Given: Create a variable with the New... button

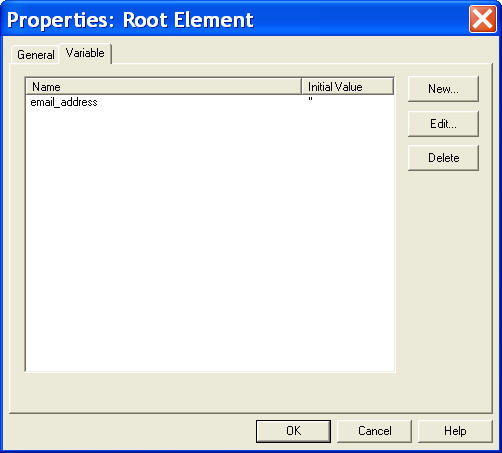Looking at the screenshot, I should (443, 89).
